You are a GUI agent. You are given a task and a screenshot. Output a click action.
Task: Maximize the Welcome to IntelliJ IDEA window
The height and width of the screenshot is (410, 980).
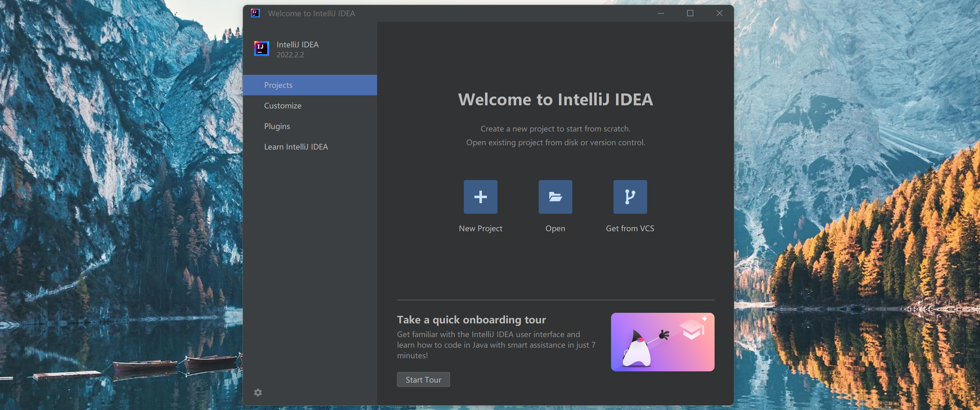click(690, 13)
